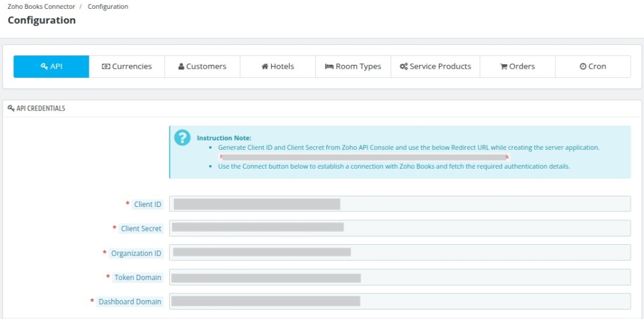
Task: Click the key icon in API Credentials header
Action: (11, 108)
